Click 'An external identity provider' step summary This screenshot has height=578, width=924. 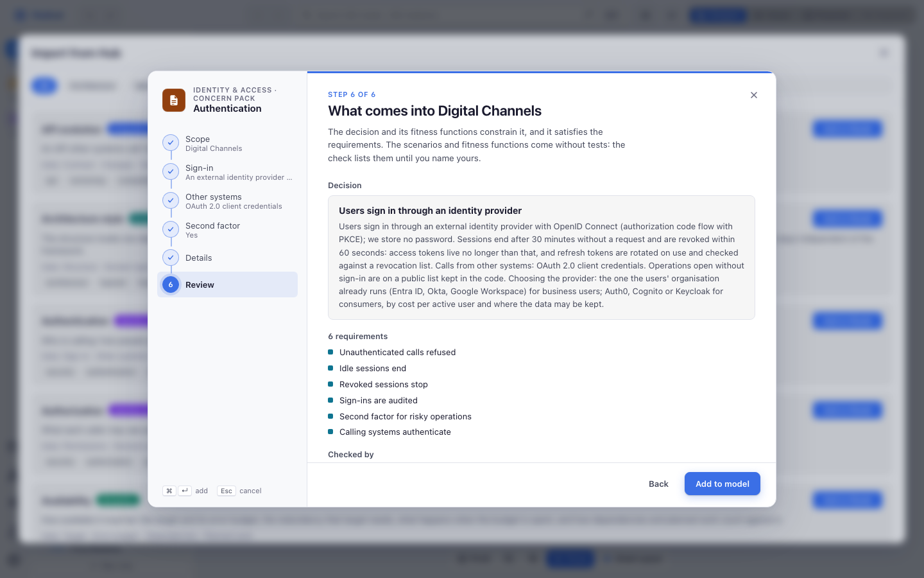[239, 177]
